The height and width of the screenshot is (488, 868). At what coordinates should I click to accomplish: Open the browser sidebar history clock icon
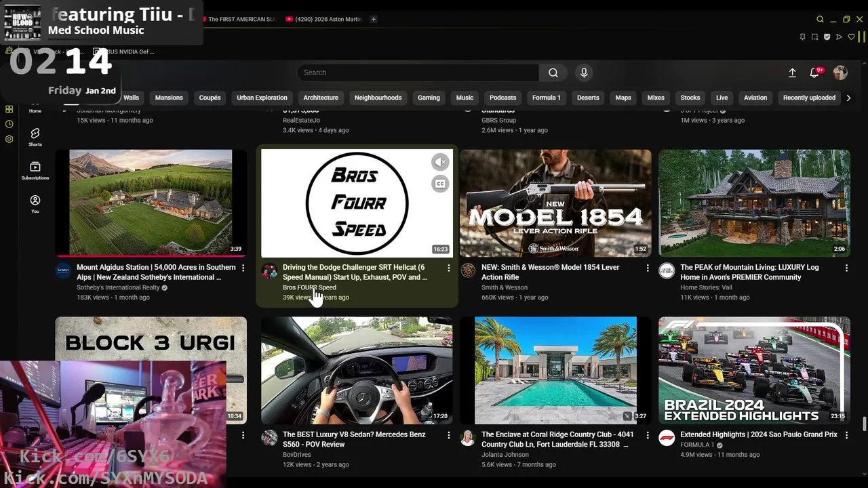pyautogui.click(x=9, y=124)
